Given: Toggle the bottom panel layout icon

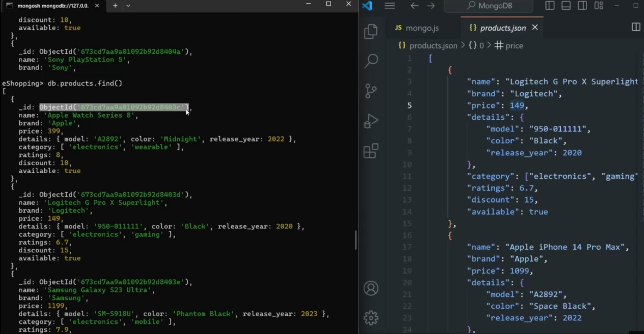Looking at the screenshot, I should coord(566,6).
